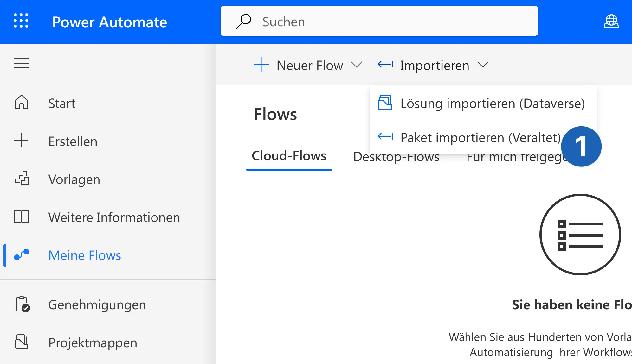Collapse the navigation hamburger menu

[22, 63]
